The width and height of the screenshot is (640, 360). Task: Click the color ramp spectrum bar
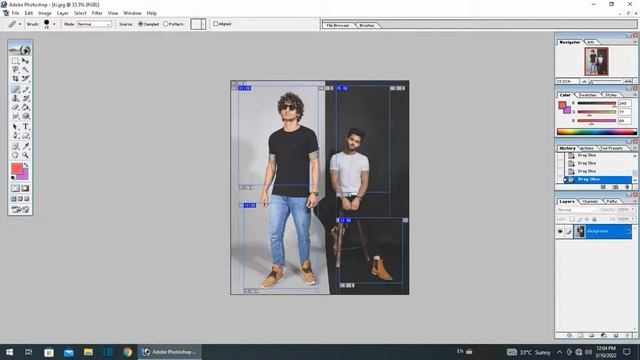tap(596, 131)
